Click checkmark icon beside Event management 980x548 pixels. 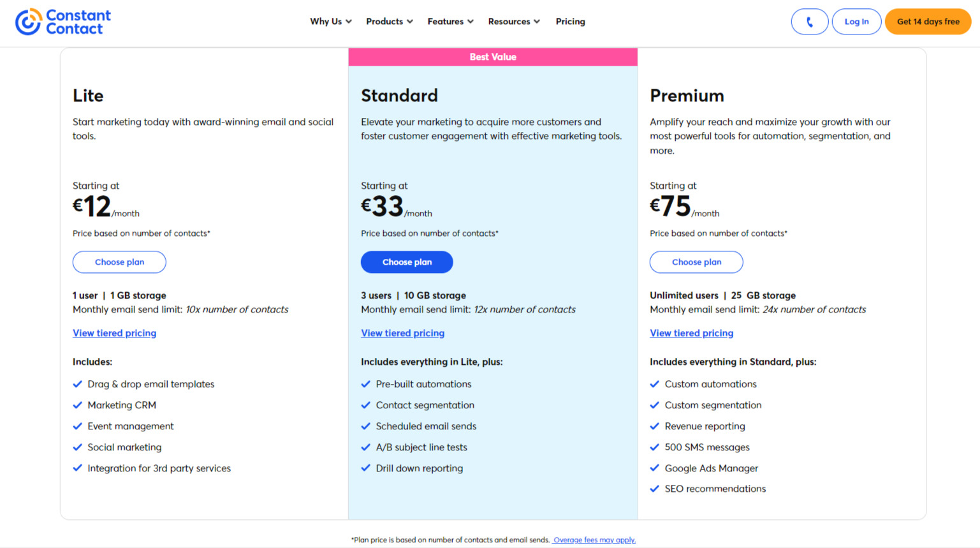click(78, 426)
